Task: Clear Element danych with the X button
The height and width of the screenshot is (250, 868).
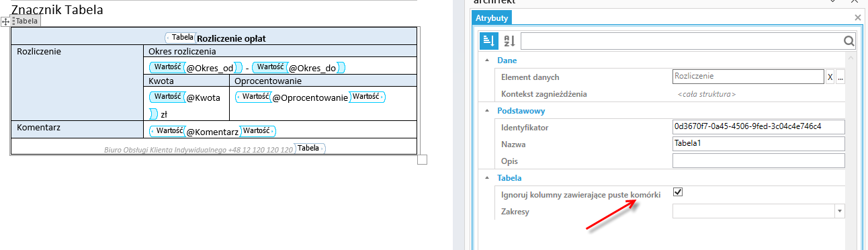Action: tap(830, 77)
